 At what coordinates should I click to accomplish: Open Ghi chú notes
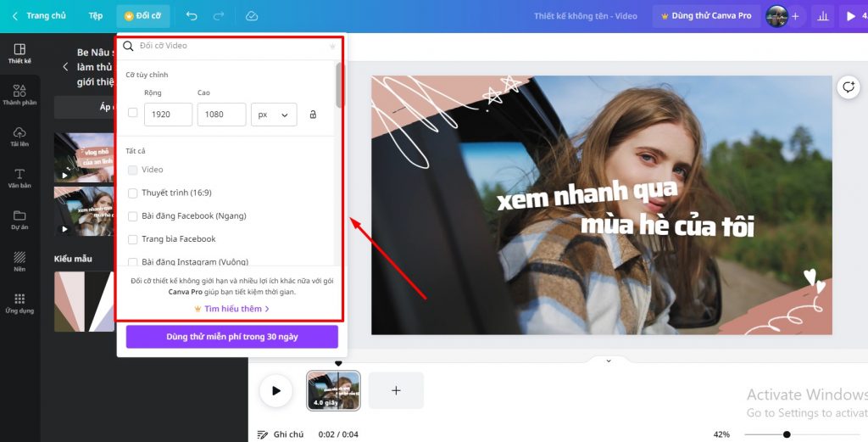coord(281,434)
